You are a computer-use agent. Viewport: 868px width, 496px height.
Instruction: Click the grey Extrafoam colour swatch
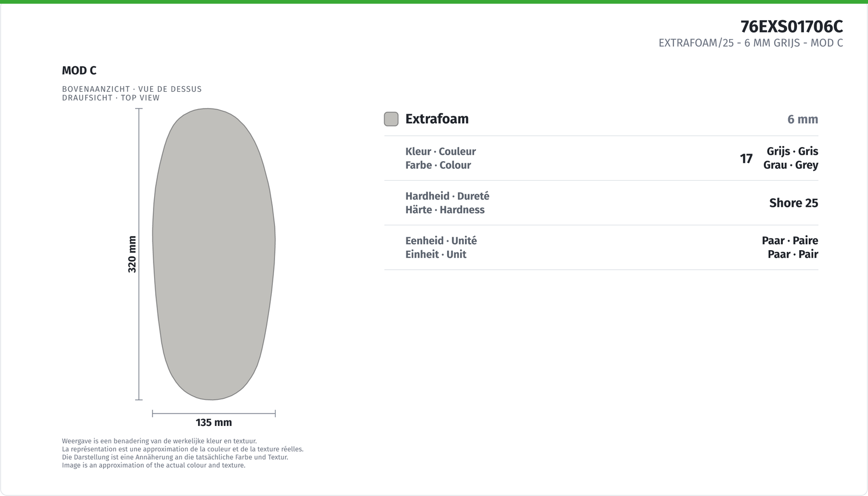[391, 119]
